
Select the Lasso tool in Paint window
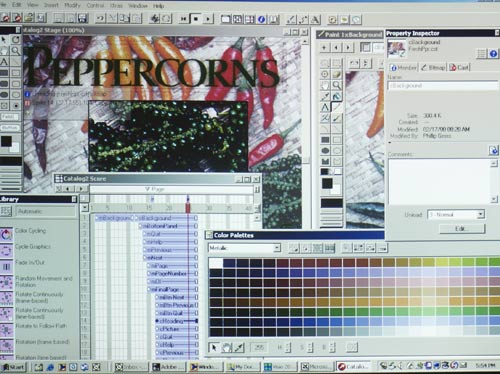click(x=325, y=63)
